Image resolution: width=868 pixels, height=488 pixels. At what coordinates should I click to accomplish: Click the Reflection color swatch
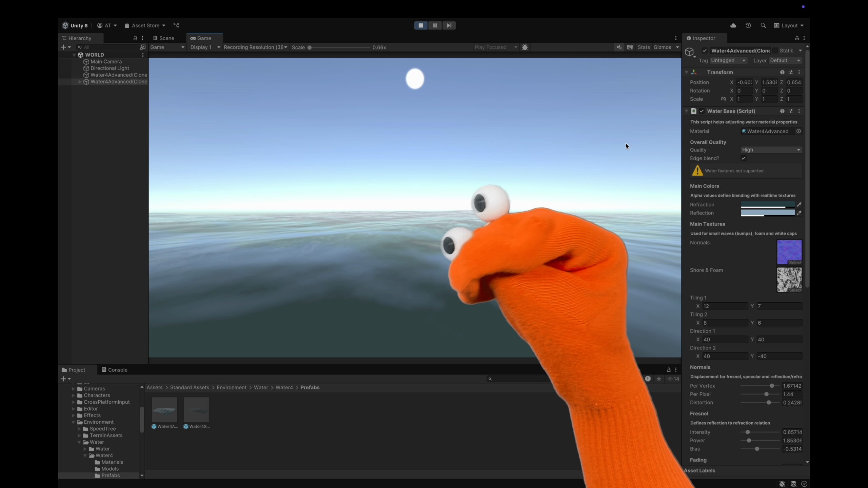tap(768, 213)
